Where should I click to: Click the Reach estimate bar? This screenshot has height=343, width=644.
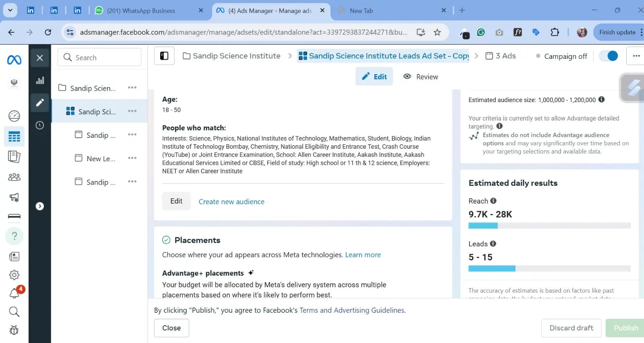[x=549, y=226]
